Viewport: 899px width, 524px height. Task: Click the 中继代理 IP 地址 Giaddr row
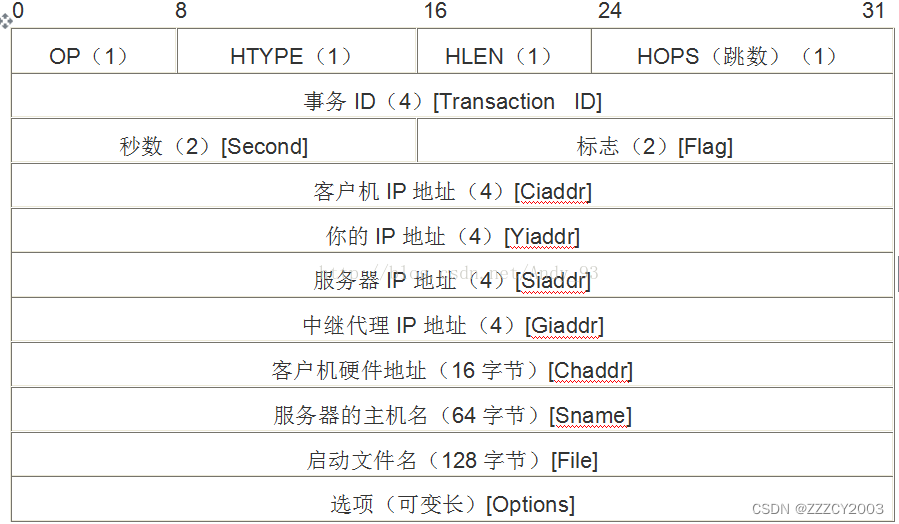452,325
